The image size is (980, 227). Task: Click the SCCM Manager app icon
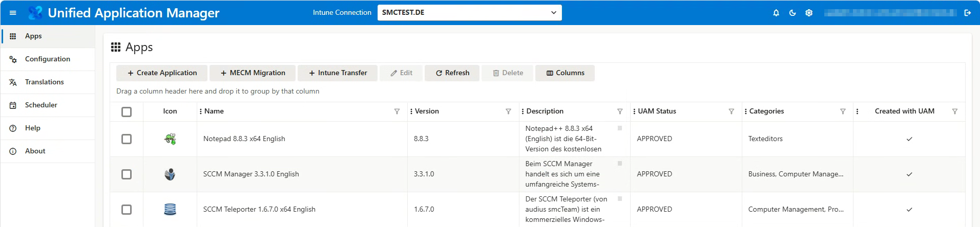pyautogui.click(x=170, y=174)
